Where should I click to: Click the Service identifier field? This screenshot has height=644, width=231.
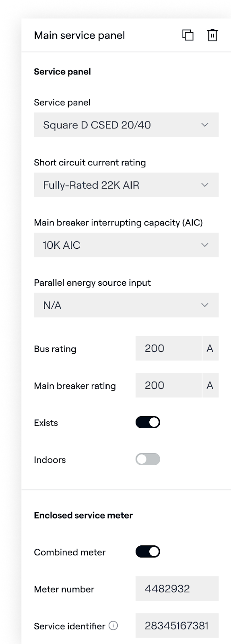pyautogui.click(x=177, y=625)
